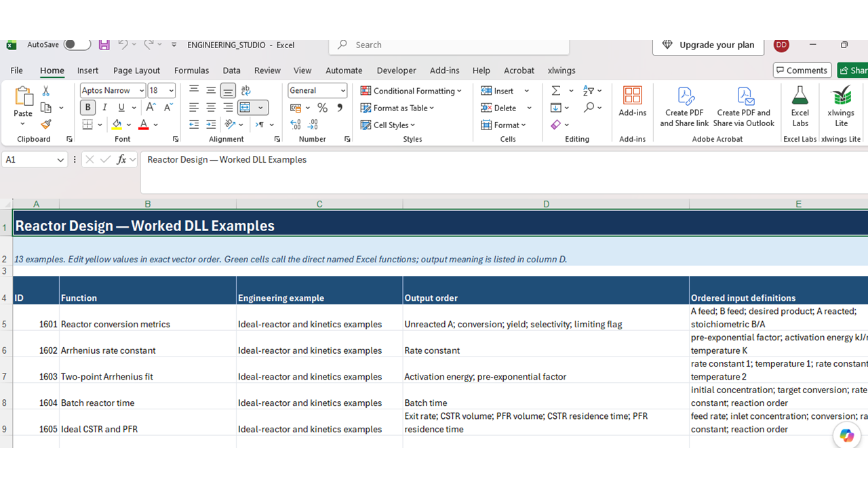
Task: Open the File tab
Action: 17,70
